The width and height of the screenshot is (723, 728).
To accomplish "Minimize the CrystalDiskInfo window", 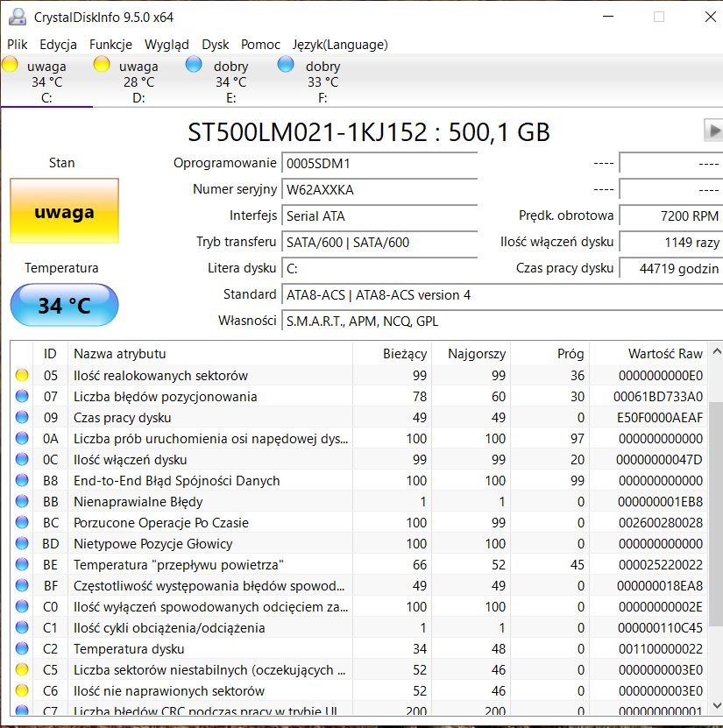I will click(x=608, y=17).
